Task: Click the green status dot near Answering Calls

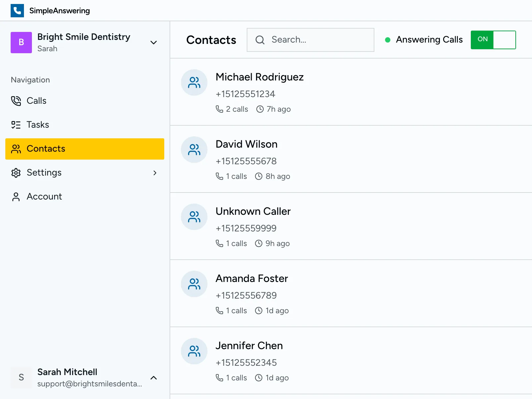Action: pos(388,40)
